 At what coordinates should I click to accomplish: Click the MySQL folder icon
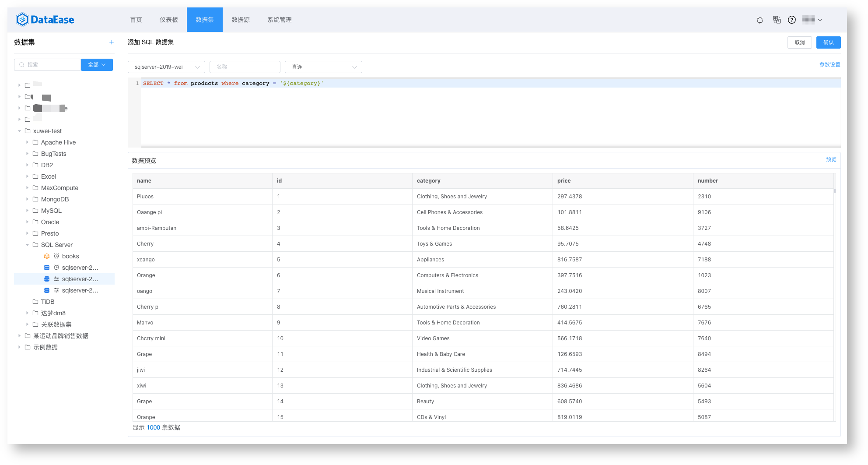(35, 211)
